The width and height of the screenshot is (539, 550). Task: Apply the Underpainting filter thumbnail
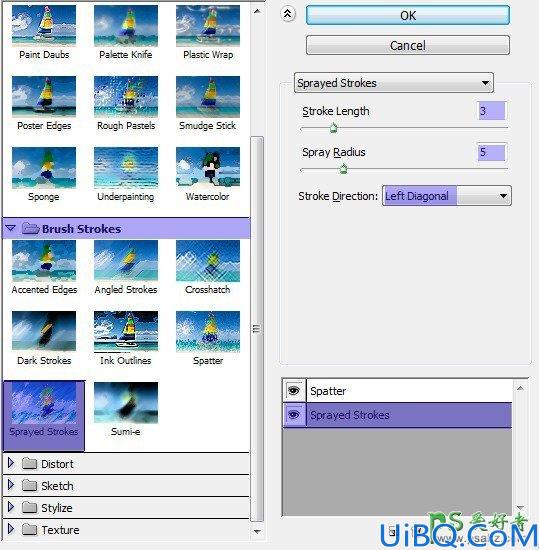pos(126,168)
